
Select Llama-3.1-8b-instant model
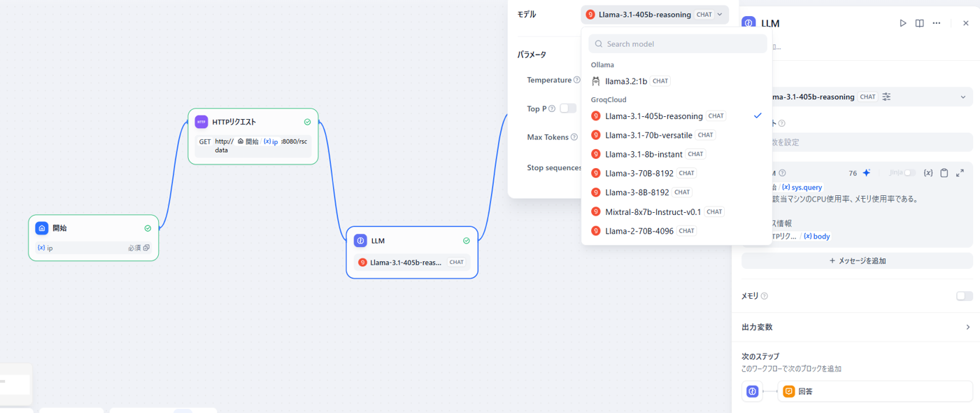click(677, 154)
